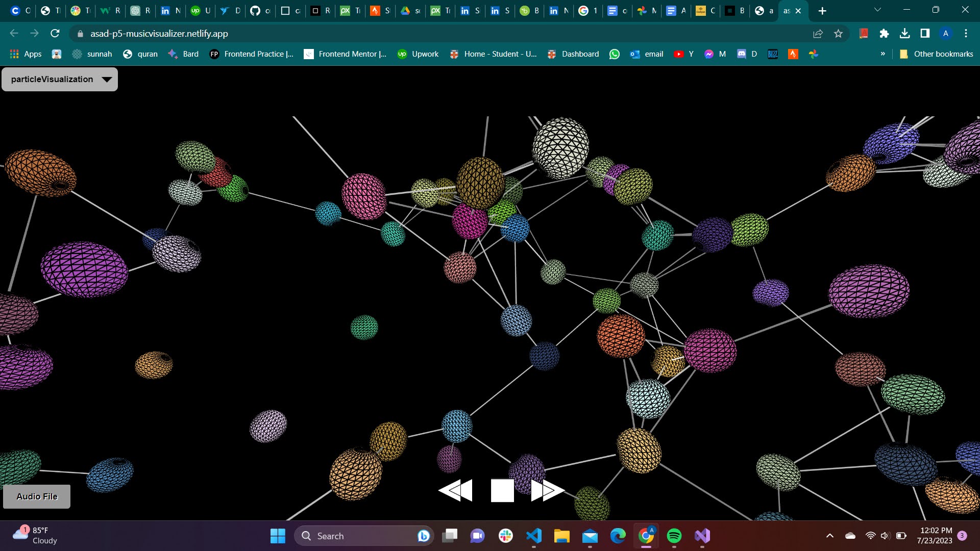980x551 pixels.
Task: Reload the page
Action: [55, 34]
